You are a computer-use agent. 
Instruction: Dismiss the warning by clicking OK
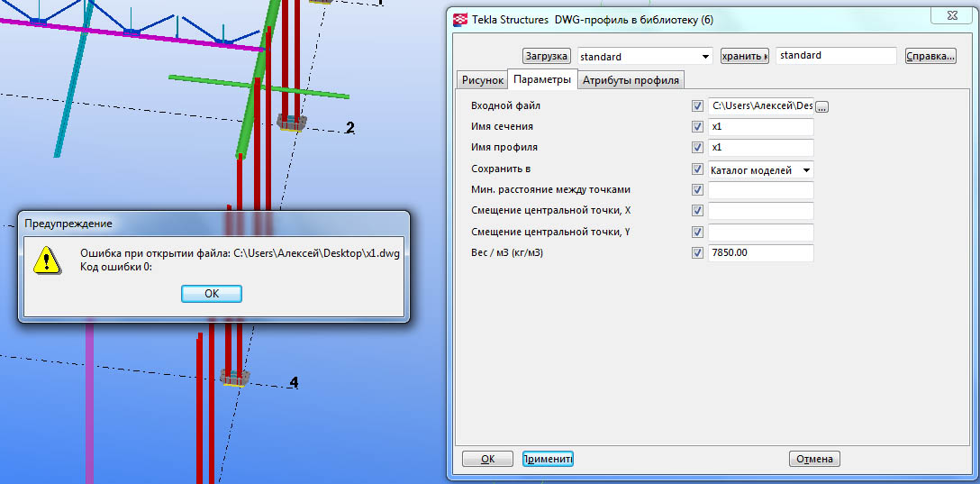coord(212,293)
